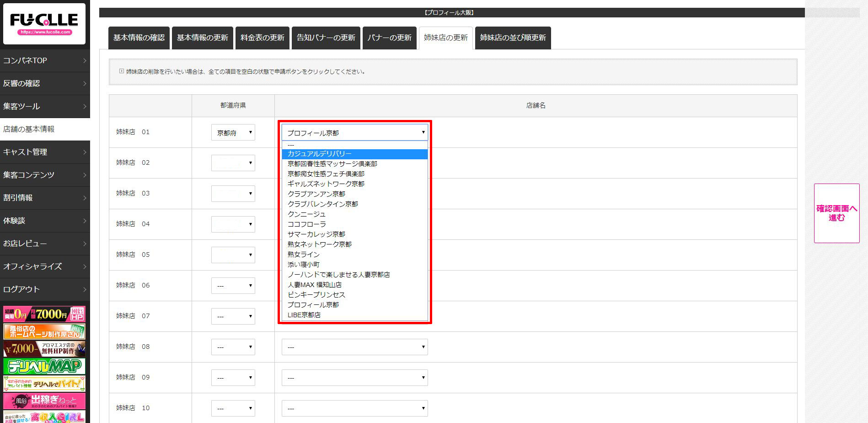Select ログアウト from the sidebar

pyautogui.click(x=45, y=289)
